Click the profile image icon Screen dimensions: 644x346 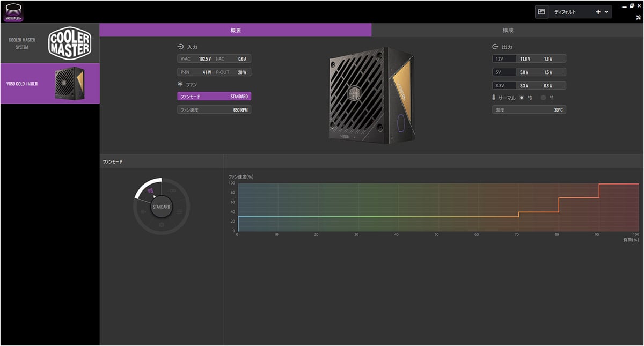point(541,12)
